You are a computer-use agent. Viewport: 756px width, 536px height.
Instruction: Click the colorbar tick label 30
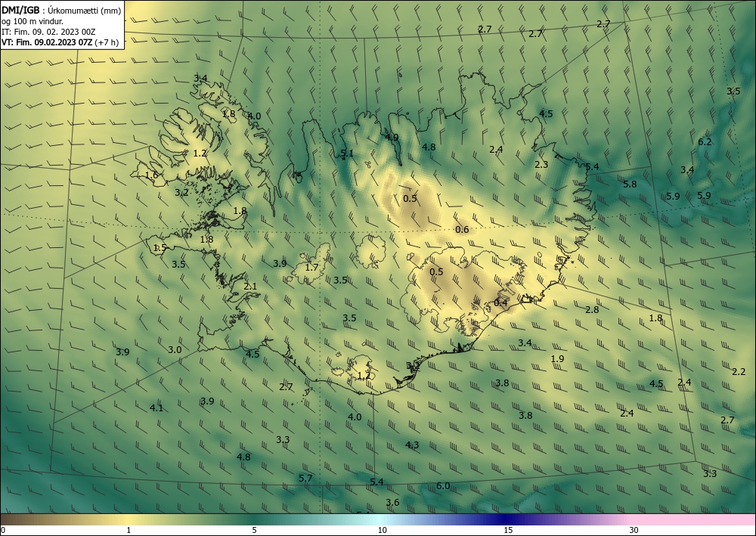tap(634, 530)
